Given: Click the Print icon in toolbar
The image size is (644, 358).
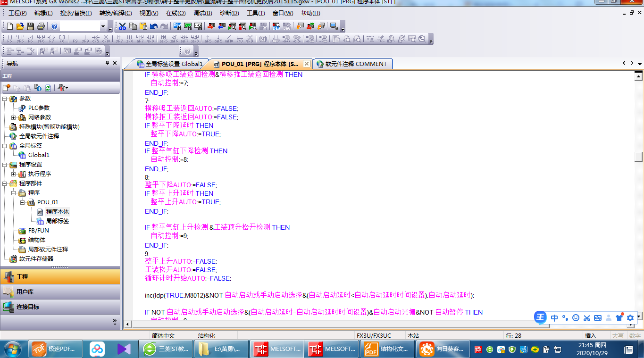Looking at the screenshot, I should (x=41, y=26).
